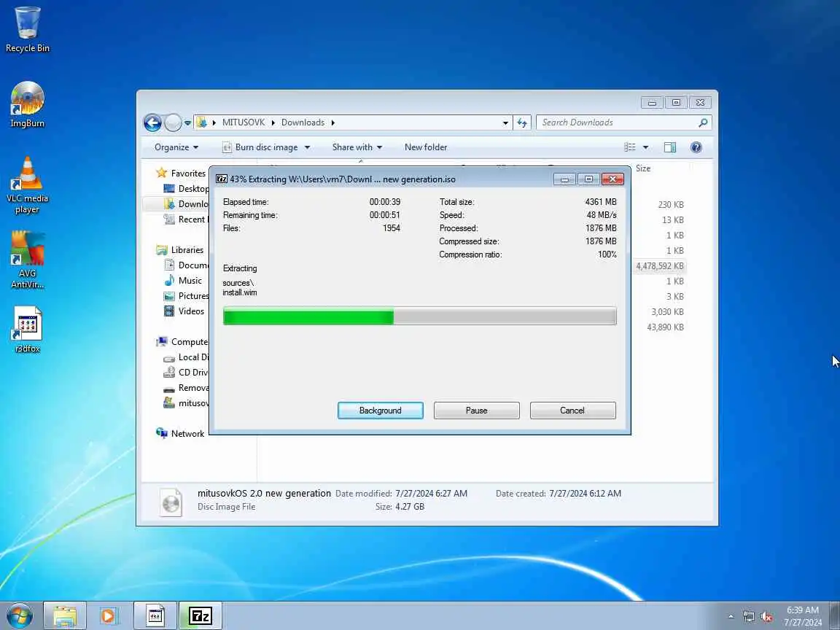Click the search magnifier icon
Viewport: 840px width, 630px height.
703,122
